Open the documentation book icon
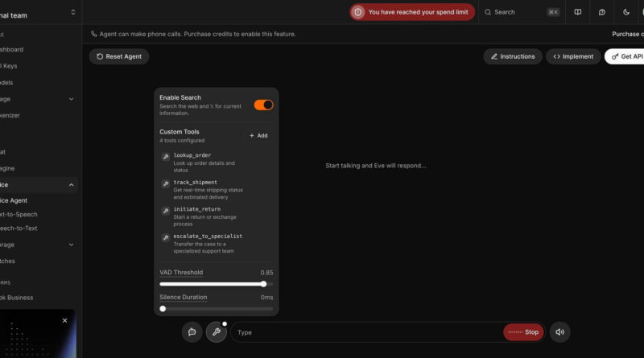This screenshot has height=358, width=644. pos(577,12)
